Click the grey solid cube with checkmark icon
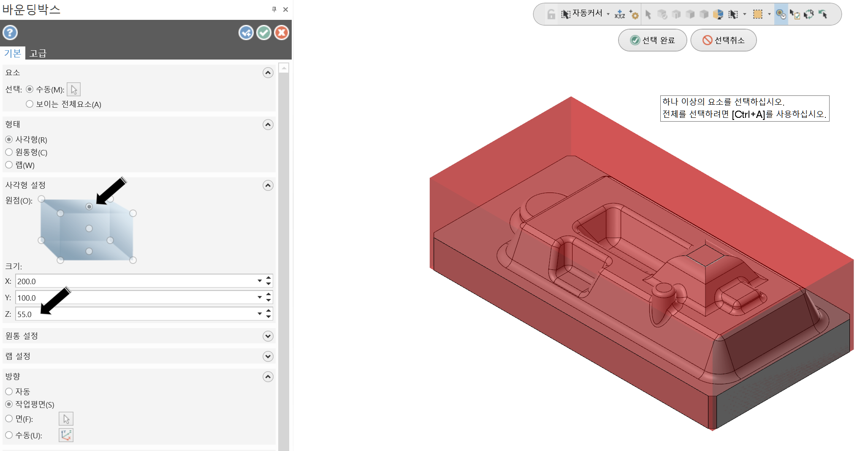This screenshot has width=868, height=451. [x=662, y=14]
